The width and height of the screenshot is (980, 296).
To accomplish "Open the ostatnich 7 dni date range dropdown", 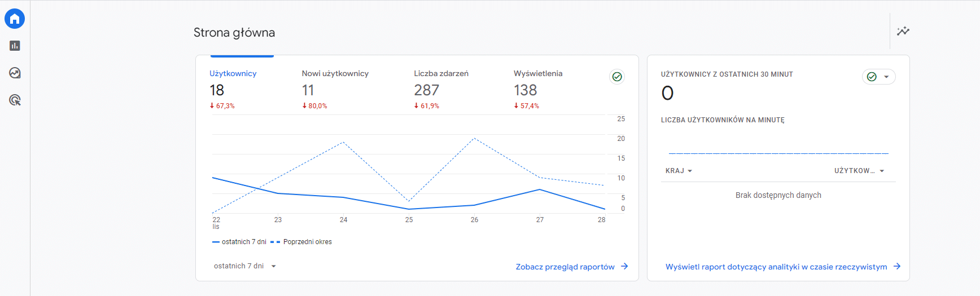I will tap(245, 266).
